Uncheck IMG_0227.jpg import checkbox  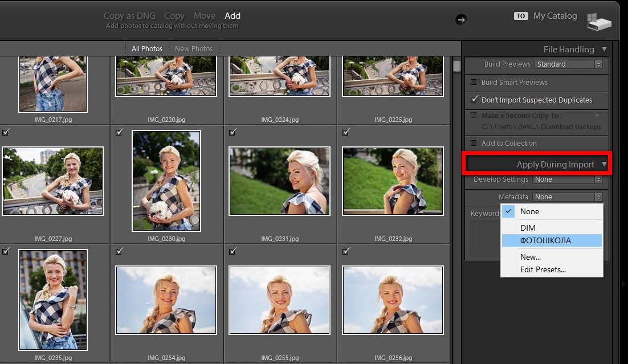click(x=6, y=132)
